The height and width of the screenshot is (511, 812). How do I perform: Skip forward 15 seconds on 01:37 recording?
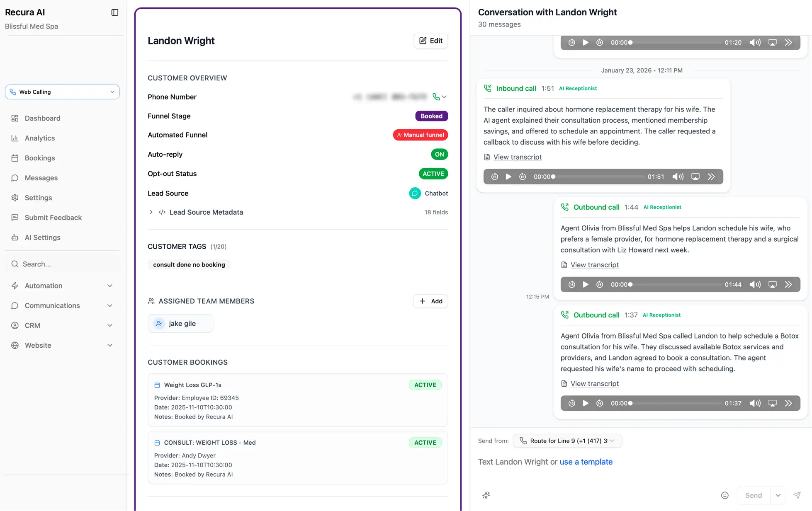coord(600,403)
